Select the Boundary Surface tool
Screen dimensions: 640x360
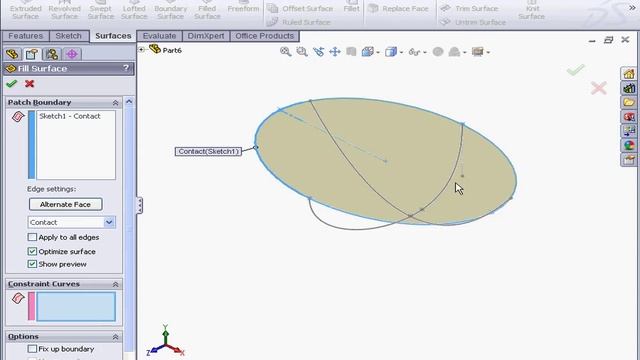pos(170,11)
